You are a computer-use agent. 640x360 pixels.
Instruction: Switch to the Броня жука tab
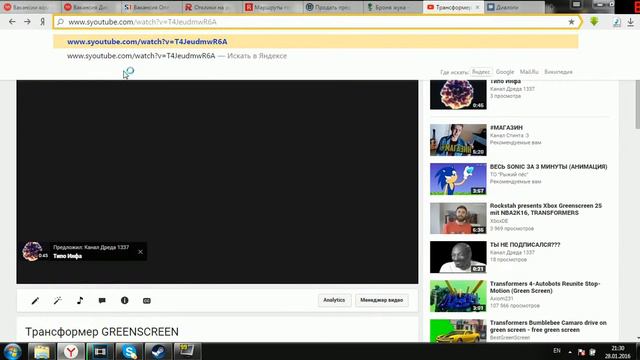(393, 7)
